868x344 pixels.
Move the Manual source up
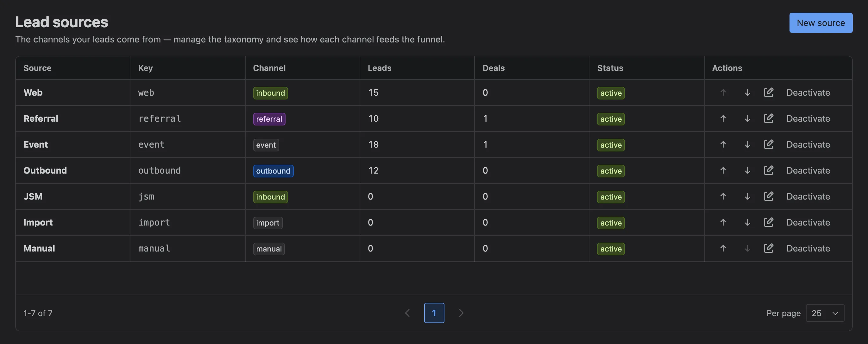click(x=723, y=248)
